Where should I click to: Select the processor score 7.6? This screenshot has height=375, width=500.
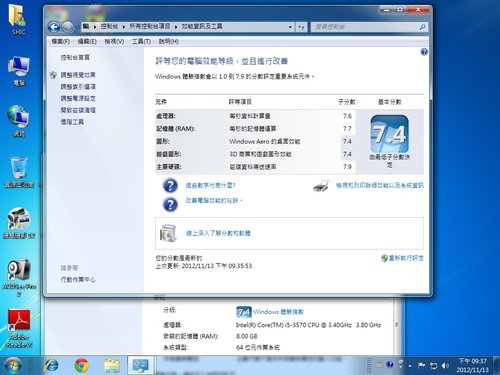pos(347,116)
